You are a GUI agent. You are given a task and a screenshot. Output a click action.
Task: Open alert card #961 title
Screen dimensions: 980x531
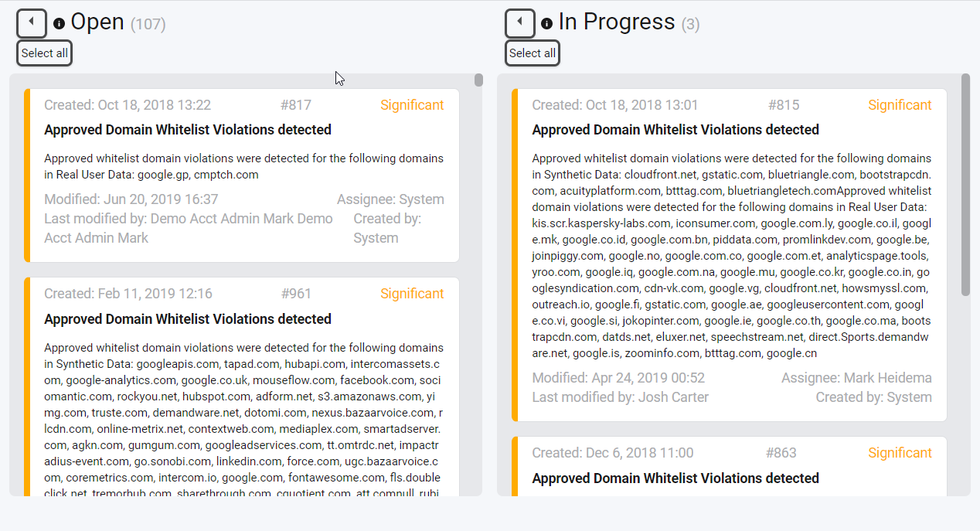(x=188, y=319)
